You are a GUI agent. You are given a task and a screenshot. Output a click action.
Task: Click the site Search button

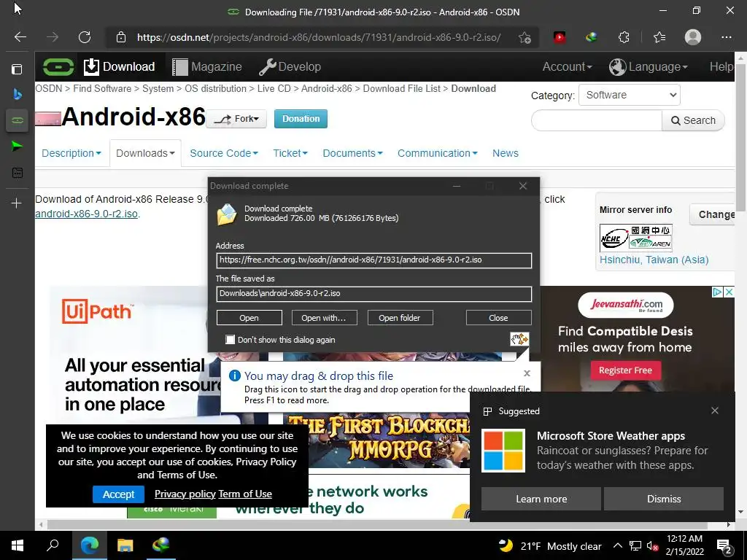(693, 120)
